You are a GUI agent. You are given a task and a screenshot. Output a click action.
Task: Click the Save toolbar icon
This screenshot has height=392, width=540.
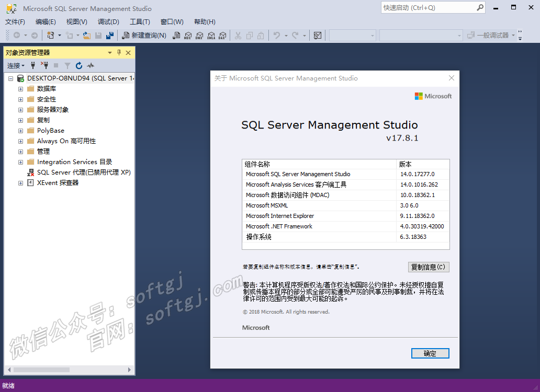coord(98,35)
